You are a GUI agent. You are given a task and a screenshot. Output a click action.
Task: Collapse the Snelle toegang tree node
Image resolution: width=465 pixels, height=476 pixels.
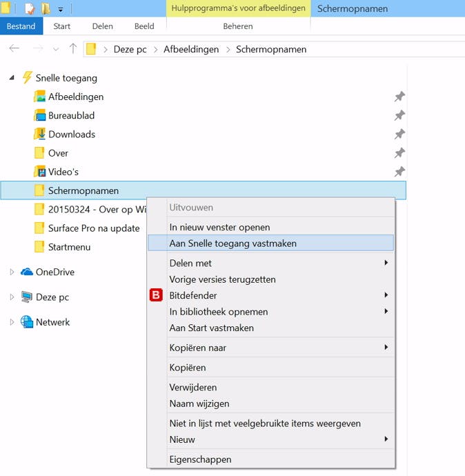12,78
